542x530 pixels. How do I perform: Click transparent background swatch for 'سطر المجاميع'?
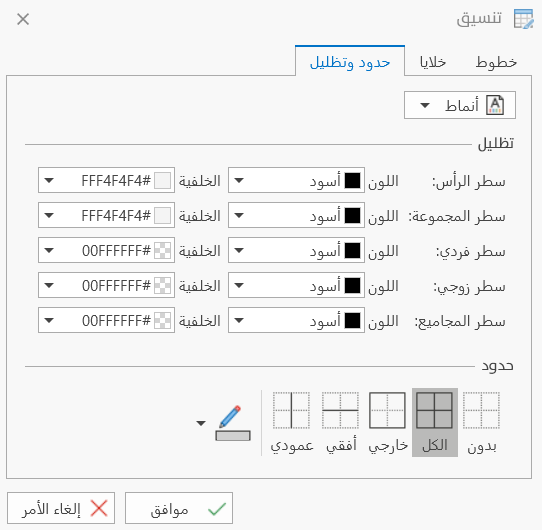[162, 320]
